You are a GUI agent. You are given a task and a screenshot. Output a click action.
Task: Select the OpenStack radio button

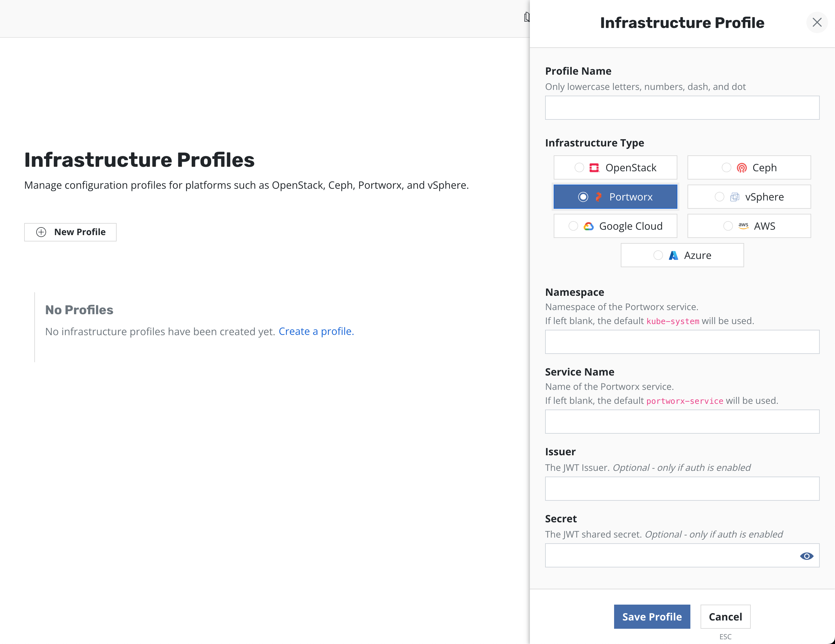click(x=579, y=168)
